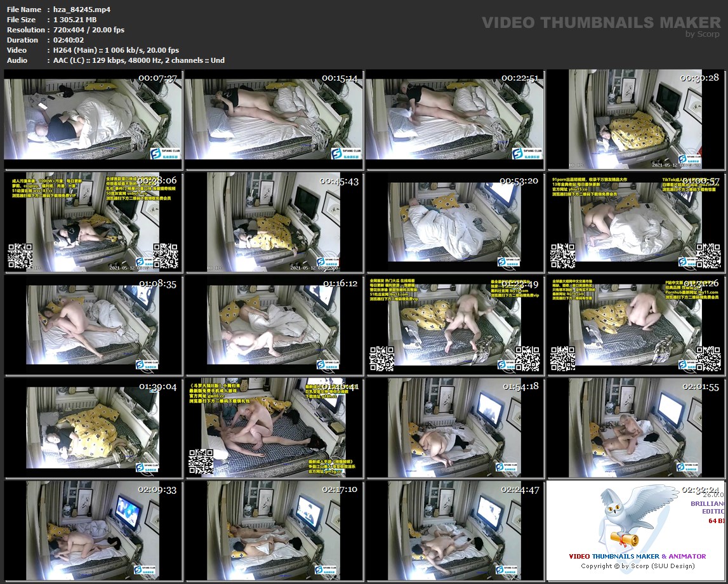Select the thumbnail stamped 00:45:43
Image resolution: width=728 pixels, height=584 pixels.
tap(274, 222)
